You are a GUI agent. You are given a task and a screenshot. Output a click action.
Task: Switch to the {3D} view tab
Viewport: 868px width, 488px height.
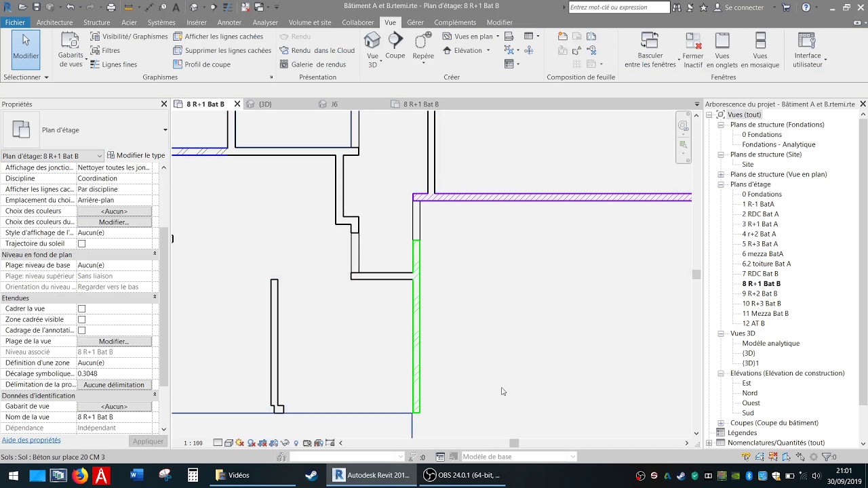coord(264,104)
